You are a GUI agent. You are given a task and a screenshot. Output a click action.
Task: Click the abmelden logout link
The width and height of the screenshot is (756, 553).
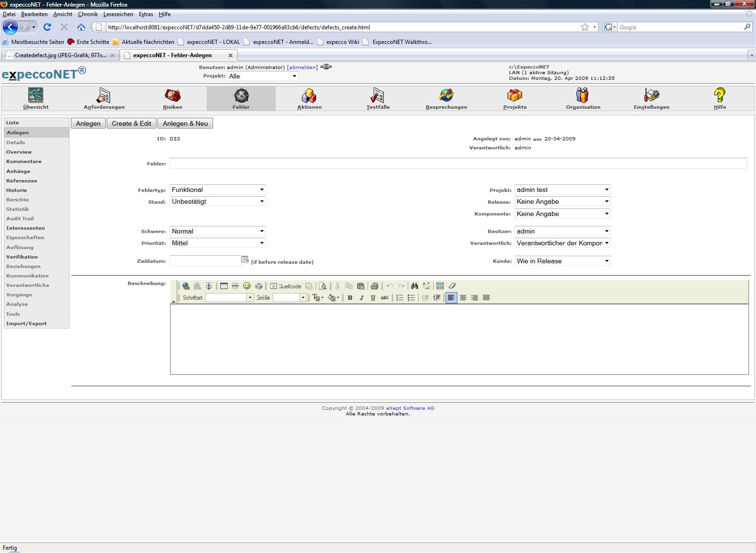(x=302, y=67)
